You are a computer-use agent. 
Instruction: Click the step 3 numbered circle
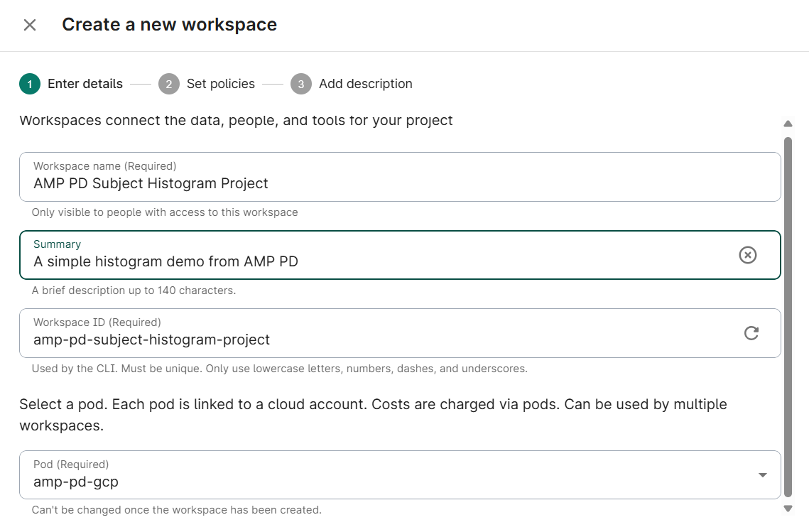(300, 84)
